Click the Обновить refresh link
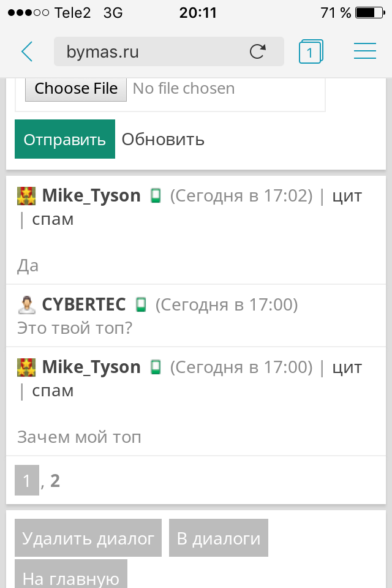 pos(163,139)
